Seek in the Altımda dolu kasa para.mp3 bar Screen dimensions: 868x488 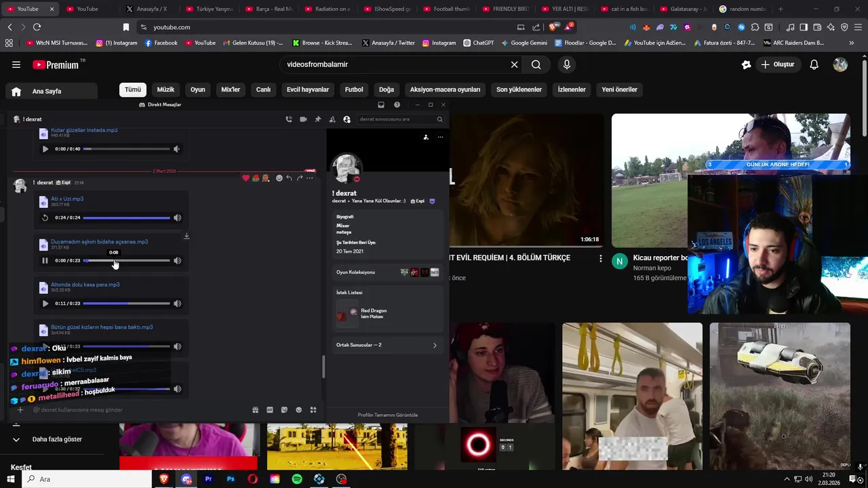pos(126,304)
